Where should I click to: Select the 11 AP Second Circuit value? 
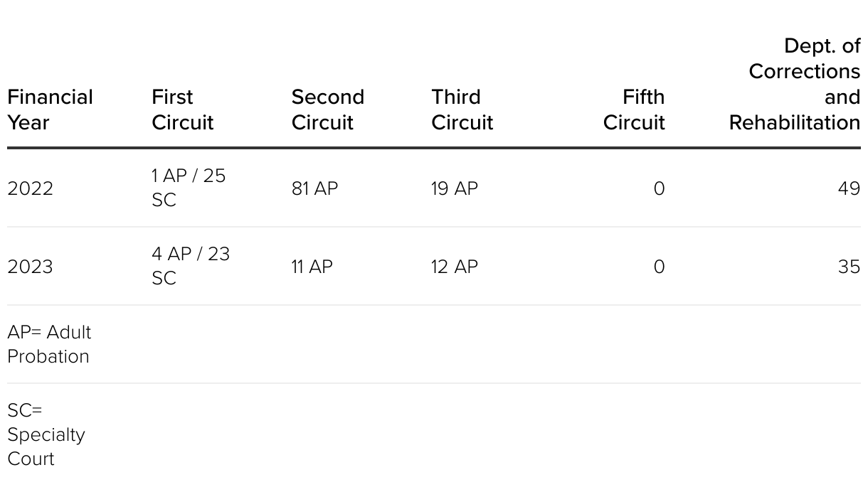[312, 267]
